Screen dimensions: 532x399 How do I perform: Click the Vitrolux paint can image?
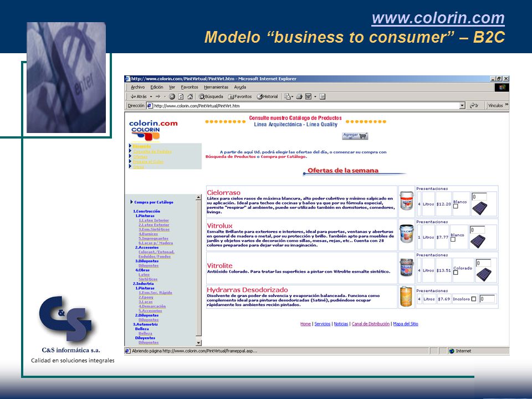pyautogui.click(x=406, y=234)
